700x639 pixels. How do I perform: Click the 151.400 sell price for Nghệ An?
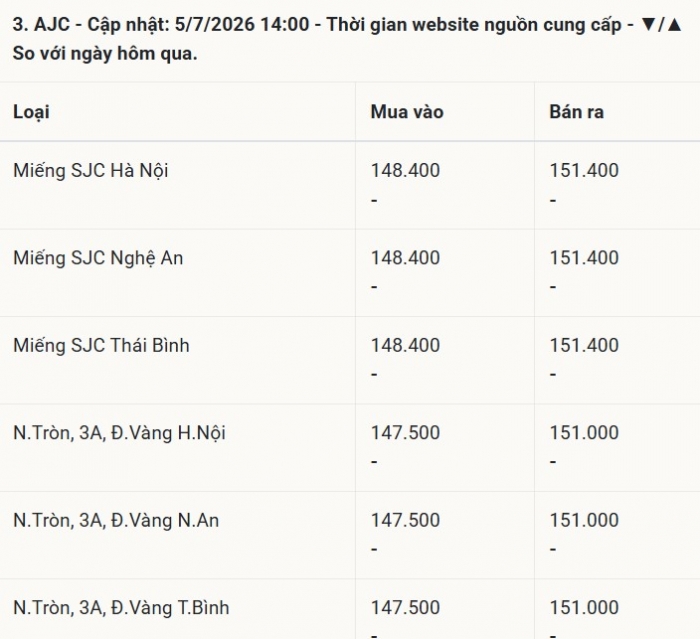[x=584, y=258]
